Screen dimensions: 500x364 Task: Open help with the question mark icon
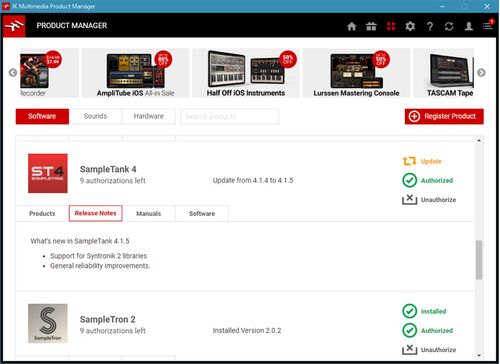click(x=430, y=26)
